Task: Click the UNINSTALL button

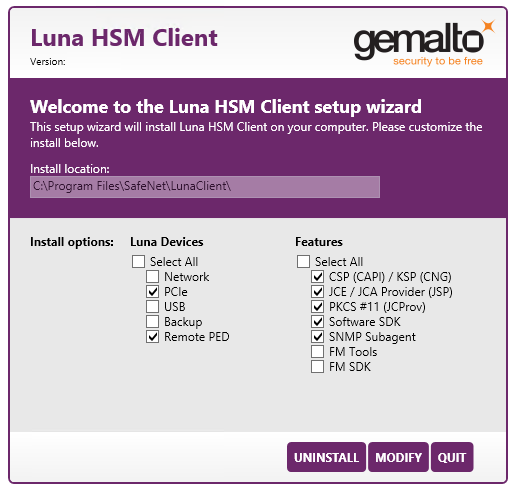Action: (x=326, y=457)
